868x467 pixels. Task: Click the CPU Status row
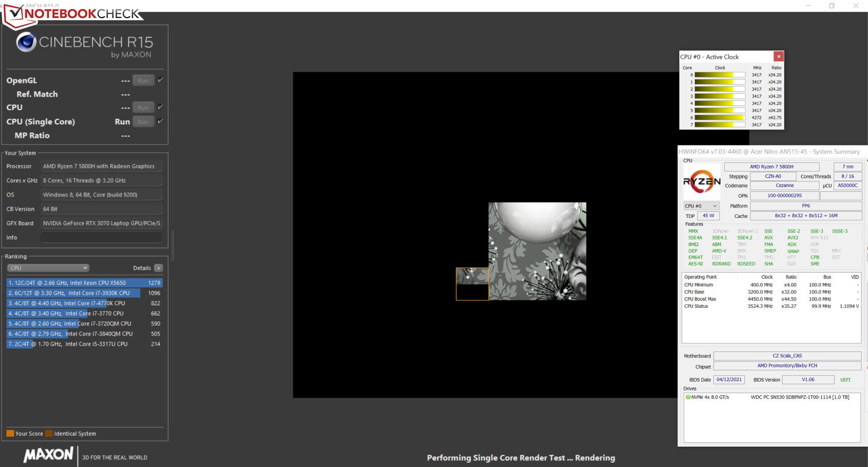[x=771, y=307]
